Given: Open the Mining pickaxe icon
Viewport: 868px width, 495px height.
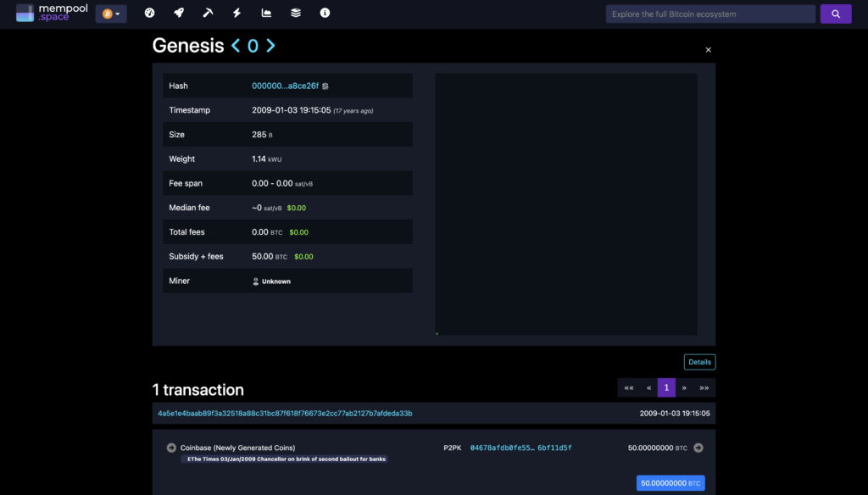Looking at the screenshot, I should click(208, 13).
